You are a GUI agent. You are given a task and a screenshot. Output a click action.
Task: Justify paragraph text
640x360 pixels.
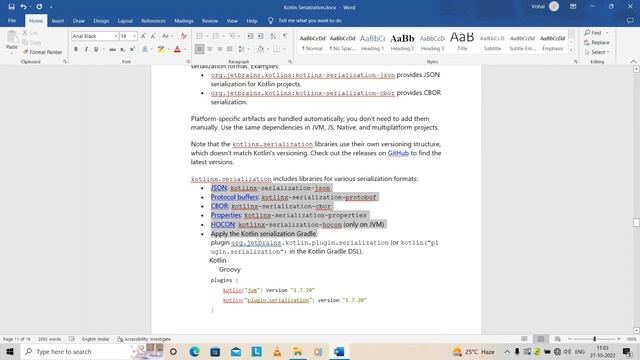point(230,49)
